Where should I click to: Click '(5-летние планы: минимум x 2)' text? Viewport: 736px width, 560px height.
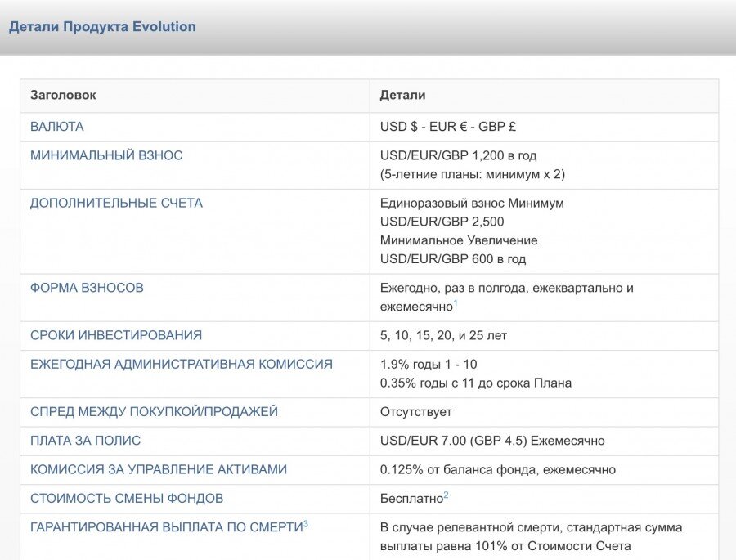473,174
